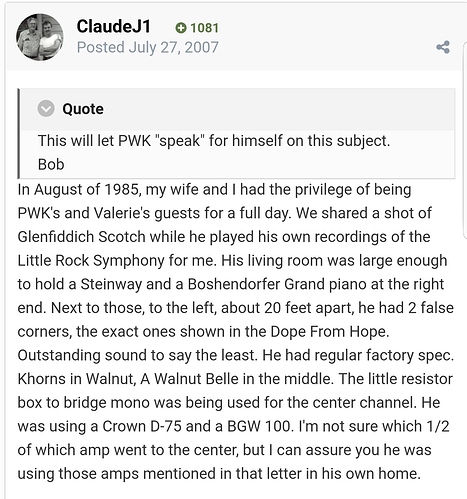Toggle the Quote header label
This screenshot has width=467, height=499.
click(x=83, y=109)
